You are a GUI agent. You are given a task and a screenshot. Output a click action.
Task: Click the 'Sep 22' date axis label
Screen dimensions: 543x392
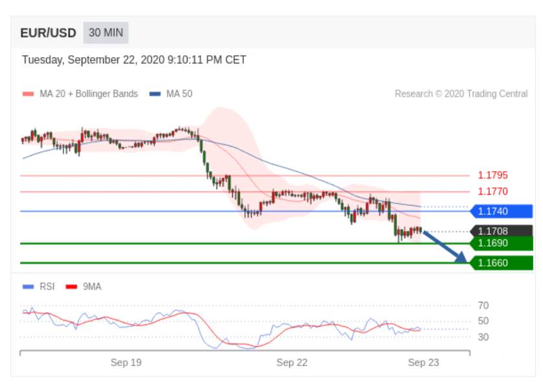coord(292,363)
